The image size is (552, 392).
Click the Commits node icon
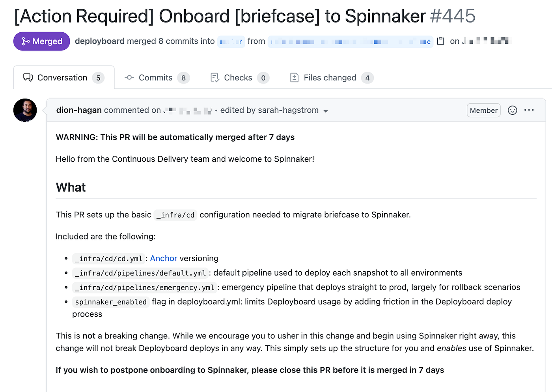pyautogui.click(x=129, y=78)
